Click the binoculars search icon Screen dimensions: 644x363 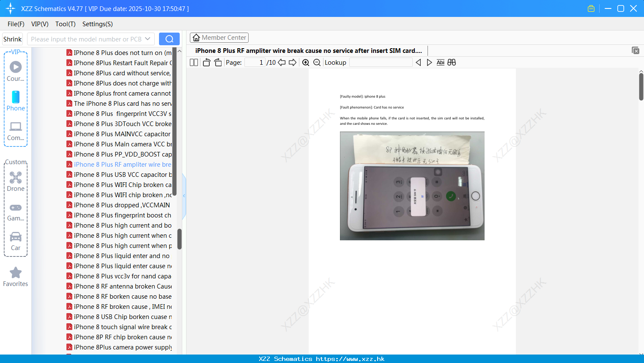(452, 63)
